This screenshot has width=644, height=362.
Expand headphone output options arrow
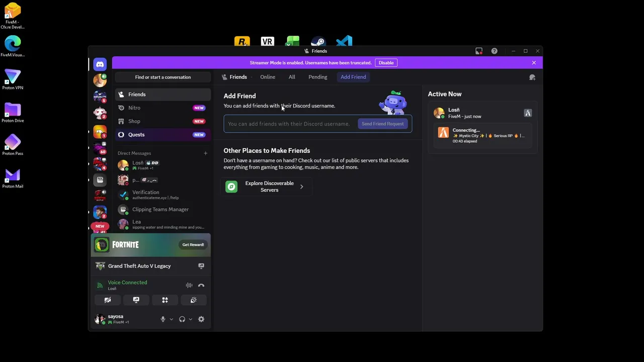tap(190, 319)
